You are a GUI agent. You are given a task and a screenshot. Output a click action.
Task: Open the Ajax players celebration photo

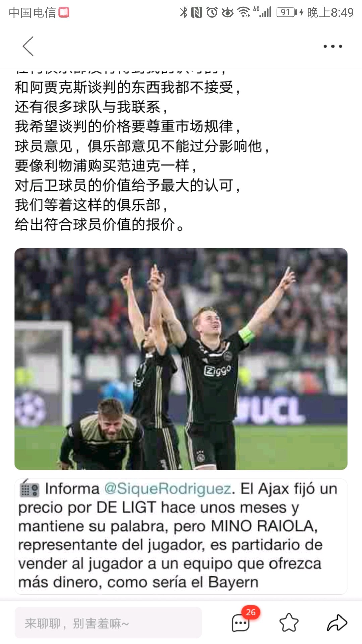coord(181,359)
